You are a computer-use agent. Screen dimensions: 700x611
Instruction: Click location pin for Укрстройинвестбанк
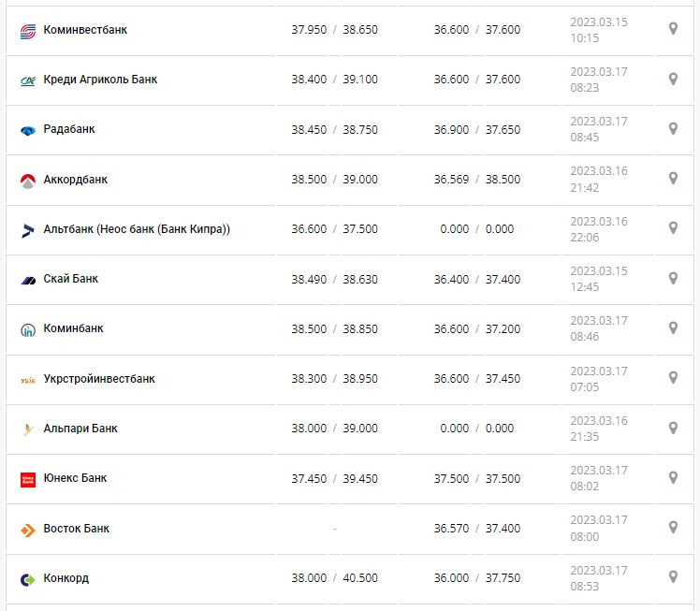coord(672,378)
